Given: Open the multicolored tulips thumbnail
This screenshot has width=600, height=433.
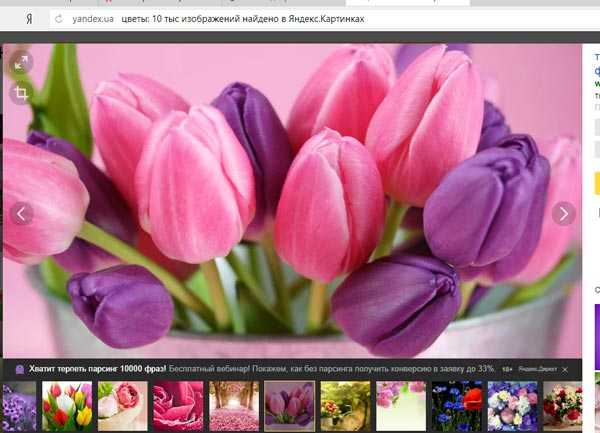Looking at the screenshot, I should [x=67, y=406].
